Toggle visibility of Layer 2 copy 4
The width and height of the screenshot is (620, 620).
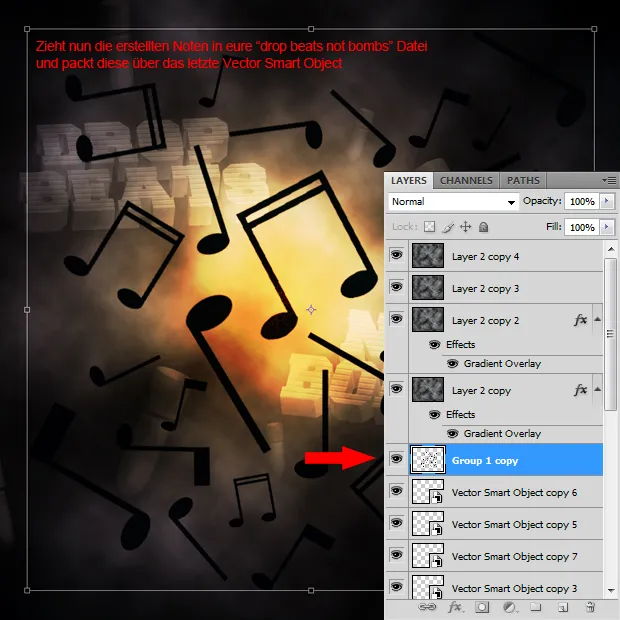pyautogui.click(x=397, y=257)
